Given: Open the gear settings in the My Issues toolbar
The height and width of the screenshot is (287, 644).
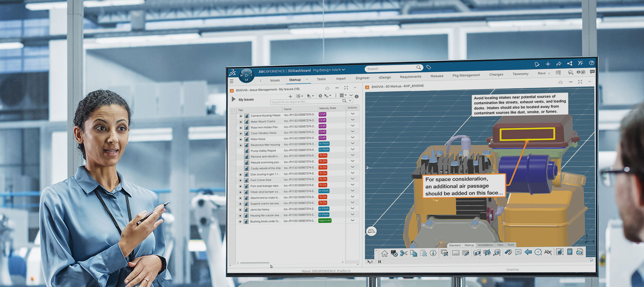Looking at the screenshot, I should [320, 96].
